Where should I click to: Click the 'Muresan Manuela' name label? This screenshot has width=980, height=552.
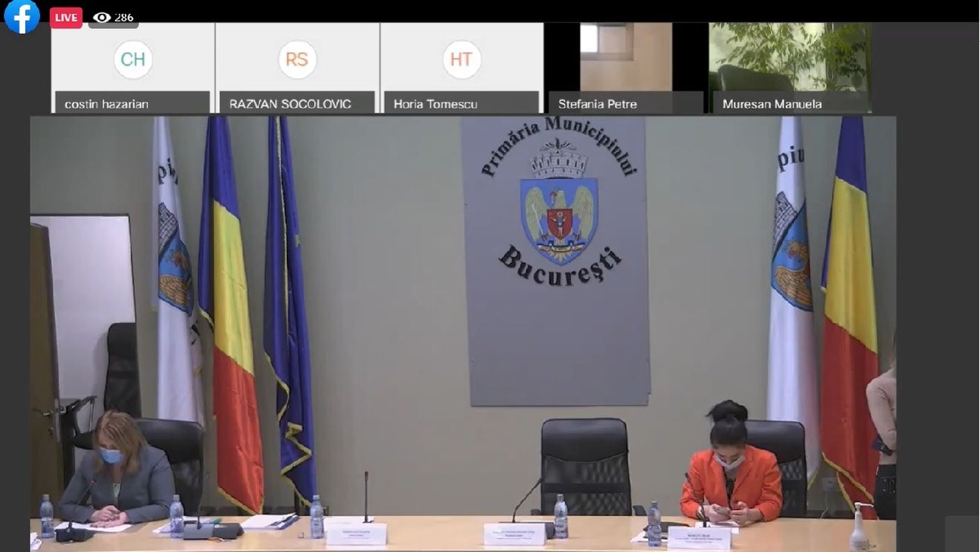[x=772, y=104]
